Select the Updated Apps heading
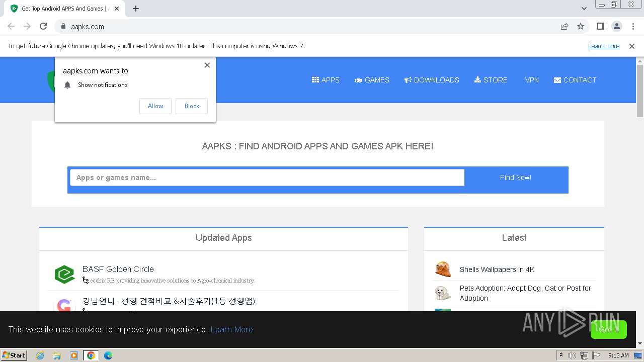This screenshot has height=362, width=644. (x=224, y=238)
